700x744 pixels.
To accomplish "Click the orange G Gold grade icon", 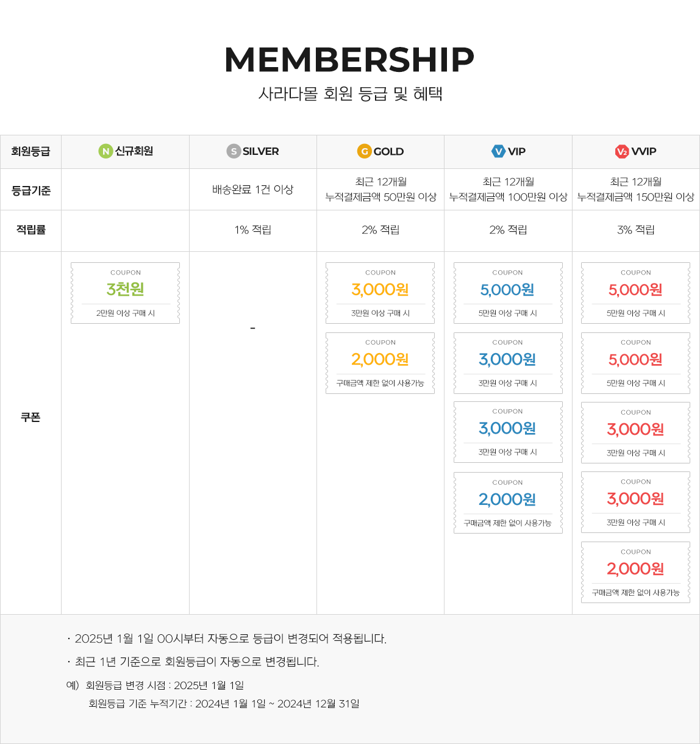I will click(x=364, y=151).
